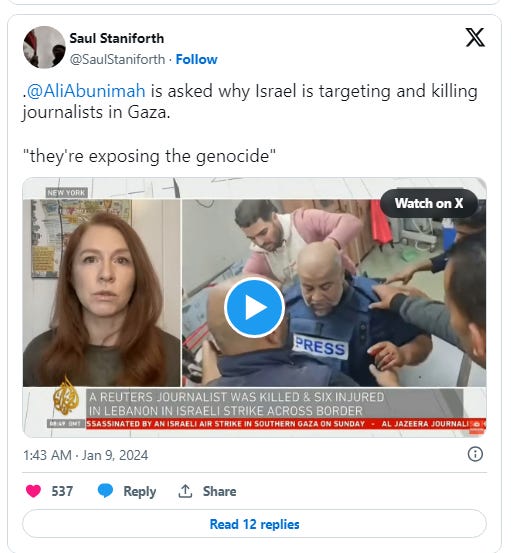Open the tweet timestamp Jan 9, 2024
Viewport: 527px width, 553px height.
point(86,455)
